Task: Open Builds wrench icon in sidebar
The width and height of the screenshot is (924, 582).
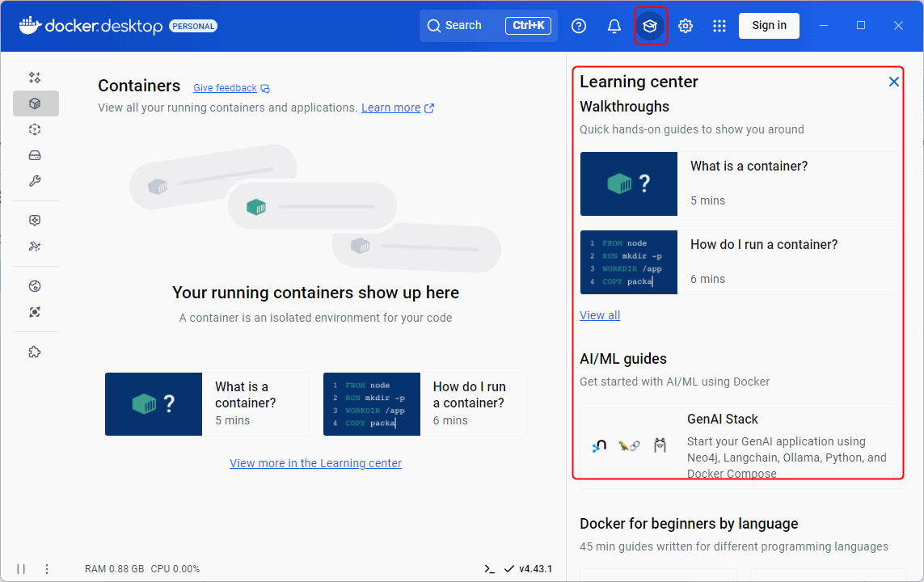Action: click(35, 181)
